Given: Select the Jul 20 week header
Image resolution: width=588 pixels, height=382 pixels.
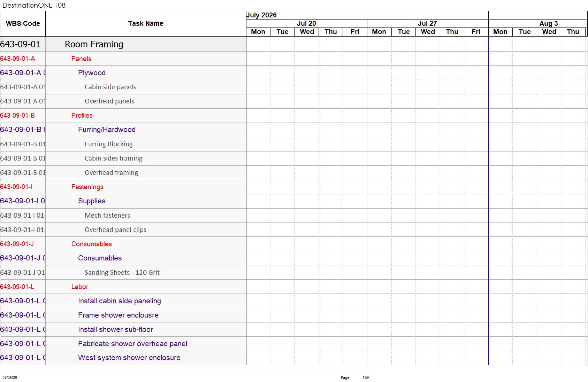Looking at the screenshot, I should (x=306, y=23).
